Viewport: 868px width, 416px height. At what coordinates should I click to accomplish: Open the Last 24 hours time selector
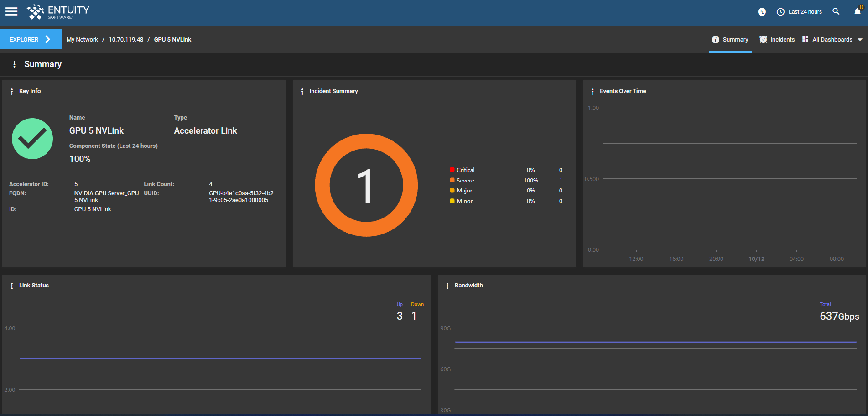[799, 12]
